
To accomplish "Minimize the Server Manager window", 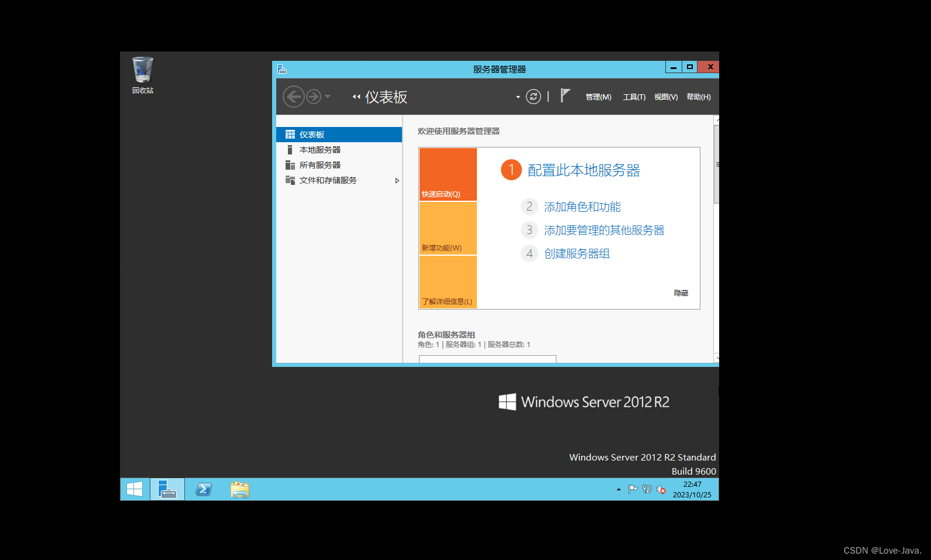I will [674, 67].
